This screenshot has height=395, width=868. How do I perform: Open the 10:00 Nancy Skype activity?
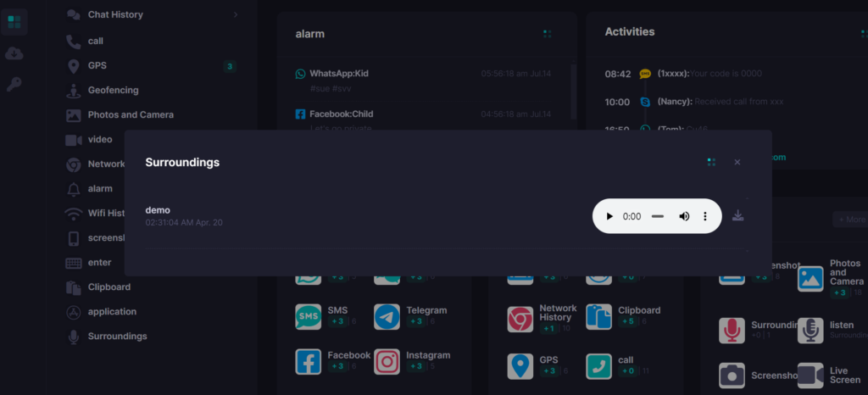click(693, 102)
